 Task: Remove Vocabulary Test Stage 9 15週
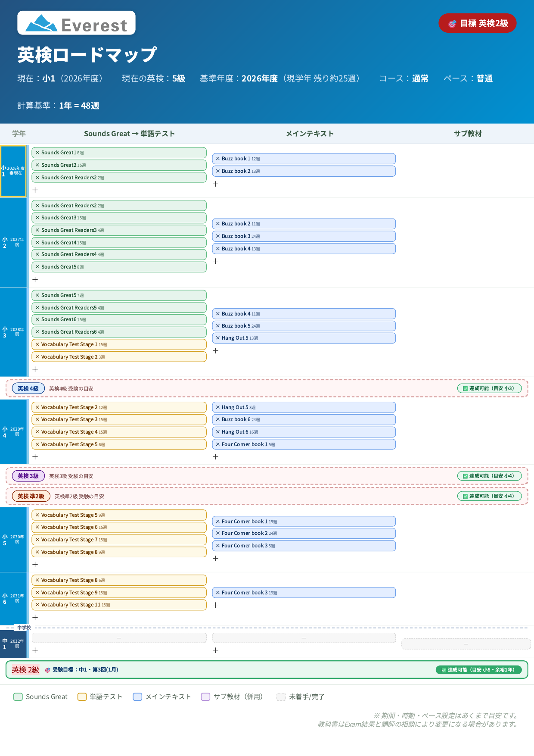pyautogui.click(x=37, y=593)
